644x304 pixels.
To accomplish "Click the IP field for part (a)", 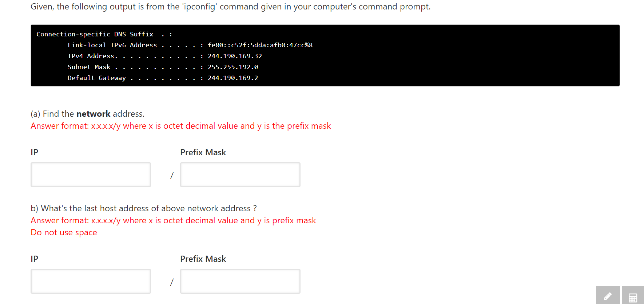I will 90,175.
